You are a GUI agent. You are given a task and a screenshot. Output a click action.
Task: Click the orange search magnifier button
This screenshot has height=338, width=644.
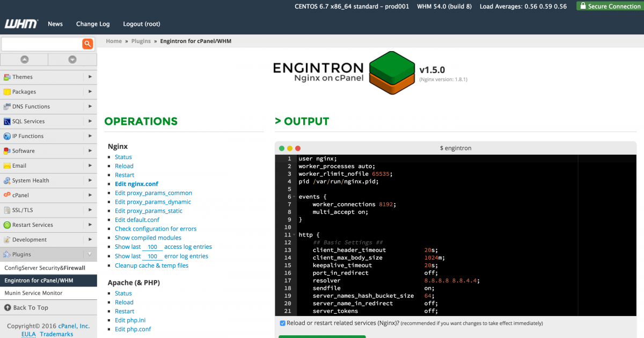click(87, 44)
